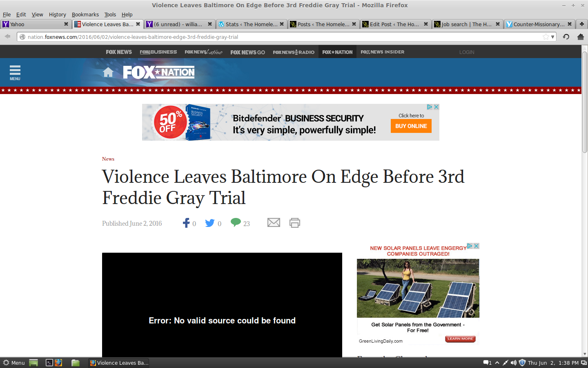Click BUY ONLINE in Bitdefender ad

pos(411,126)
